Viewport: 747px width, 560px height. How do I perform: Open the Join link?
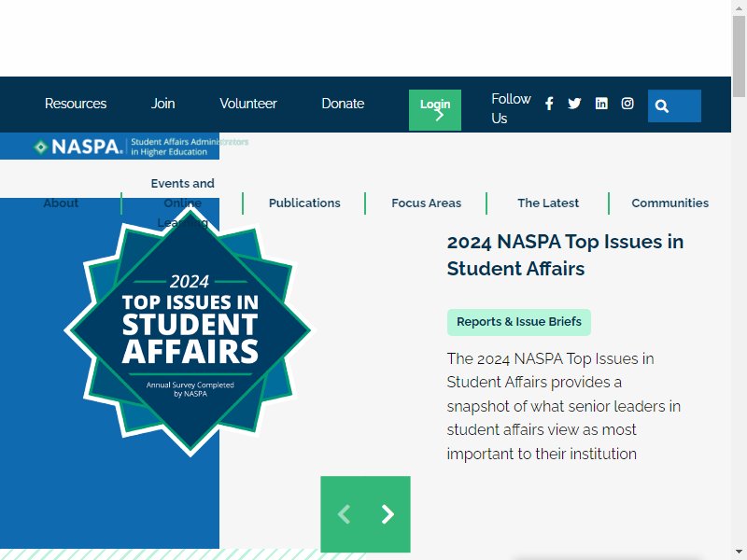(162, 104)
